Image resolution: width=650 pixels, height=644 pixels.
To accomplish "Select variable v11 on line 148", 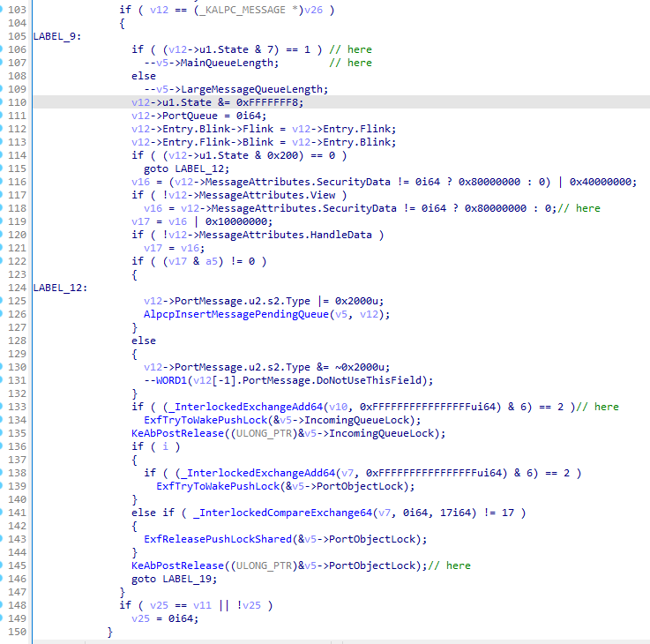I will click(x=202, y=605).
